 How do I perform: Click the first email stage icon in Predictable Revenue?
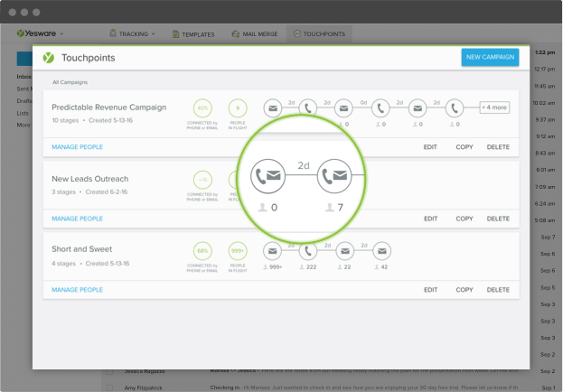273,108
